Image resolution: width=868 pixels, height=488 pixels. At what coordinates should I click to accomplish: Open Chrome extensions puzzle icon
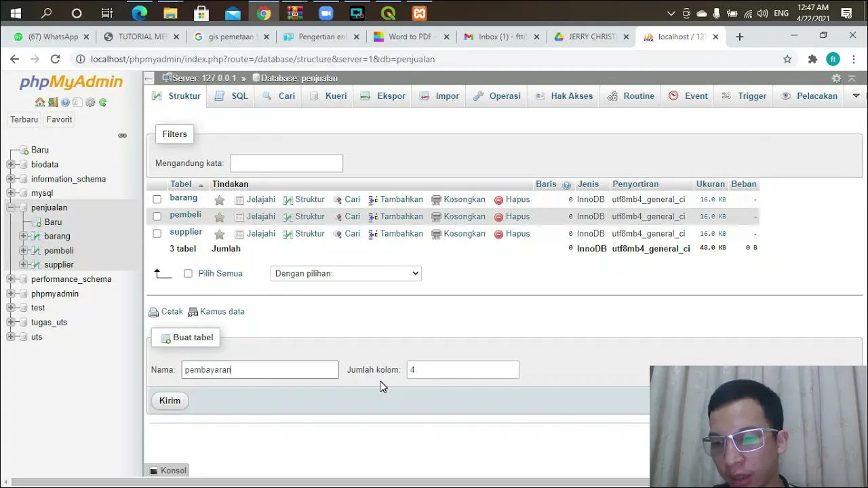812,59
